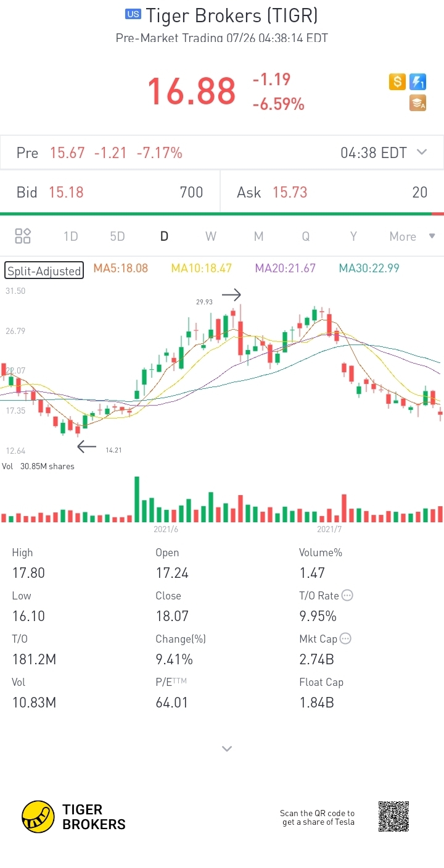The height and width of the screenshot is (868, 444).
Task: Tap the tallest green volume bar
Action: pos(137,499)
